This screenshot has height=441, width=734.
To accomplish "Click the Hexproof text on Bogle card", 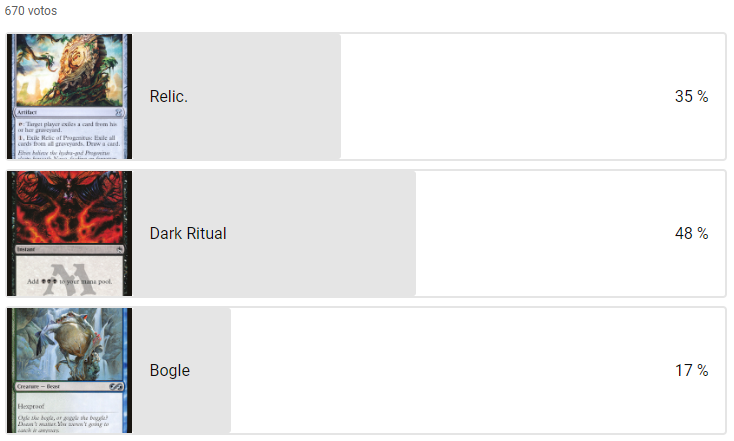I will (31, 406).
